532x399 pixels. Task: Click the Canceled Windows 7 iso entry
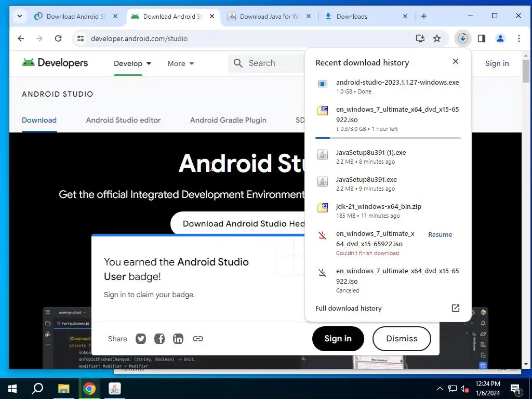tap(388, 280)
